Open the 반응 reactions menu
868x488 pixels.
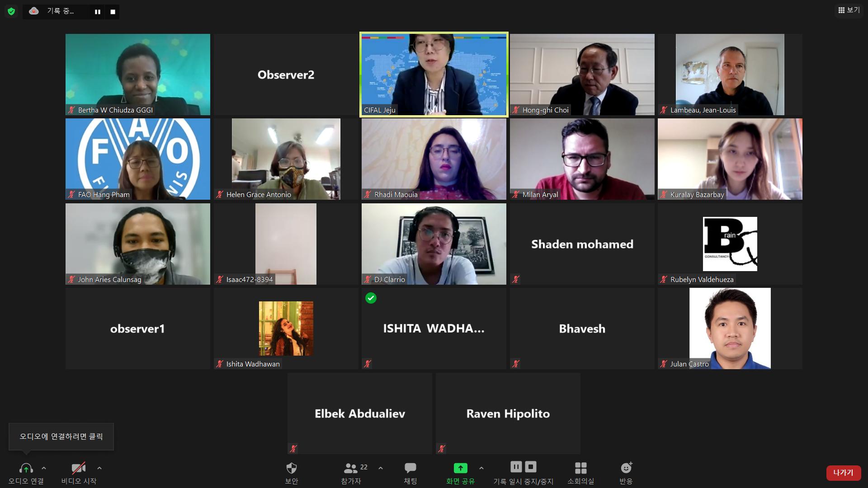point(626,473)
